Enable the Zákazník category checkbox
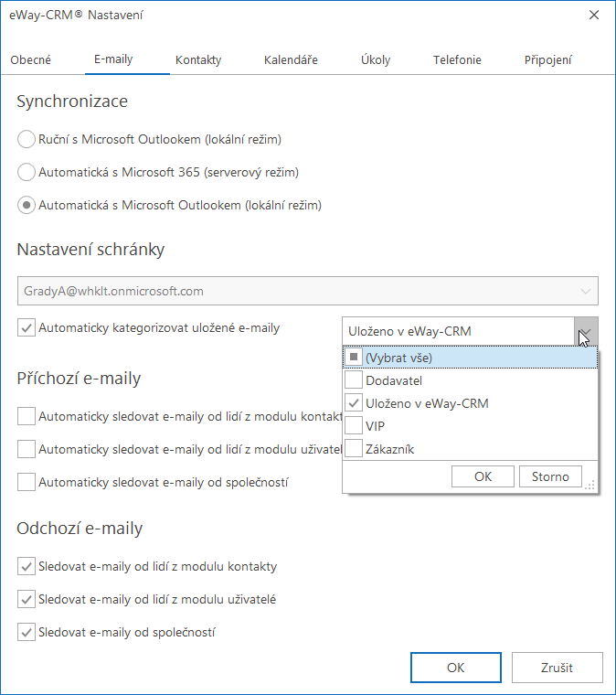This screenshot has width=616, height=695. pyautogui.click(x=354, y=449)
